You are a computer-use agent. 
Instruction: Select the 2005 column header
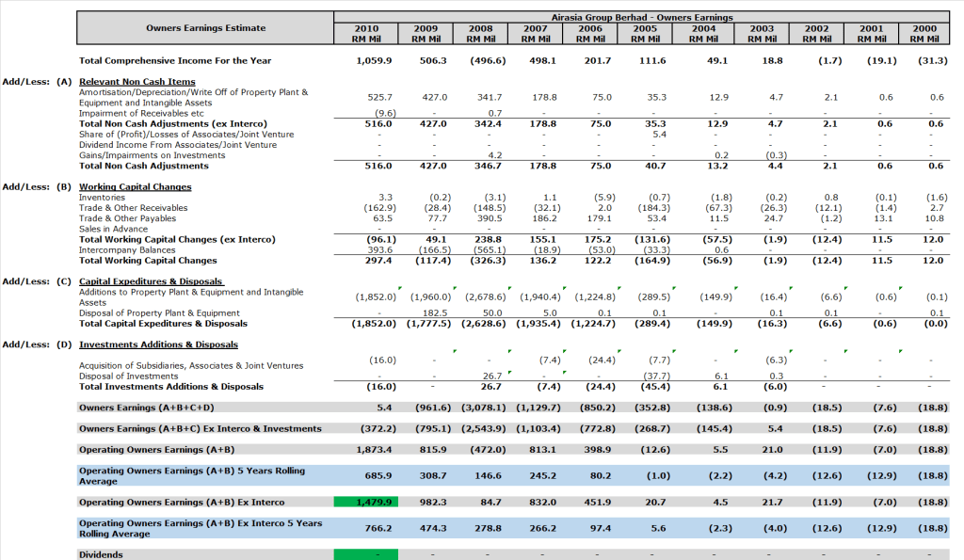click(x=645, y=34)
